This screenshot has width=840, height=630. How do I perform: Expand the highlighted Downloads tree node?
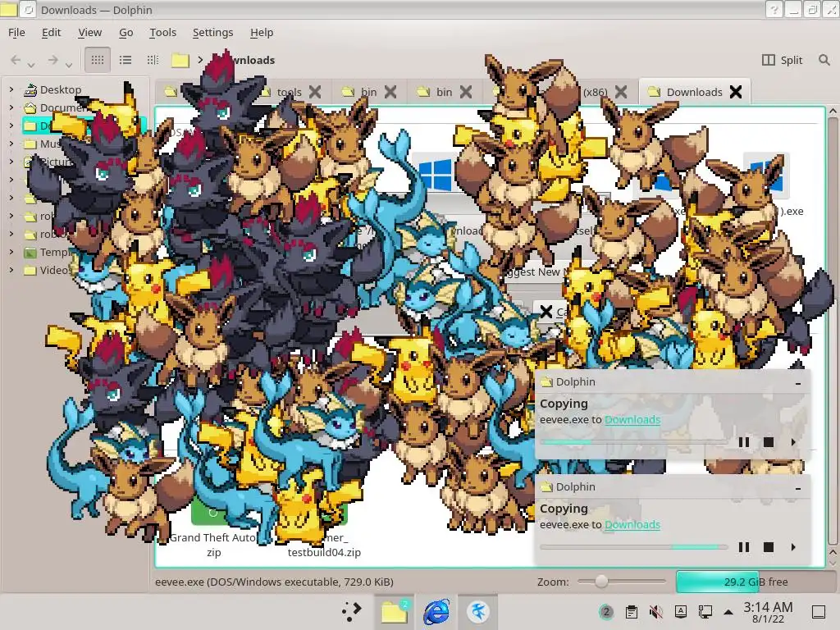click(11, 126)
